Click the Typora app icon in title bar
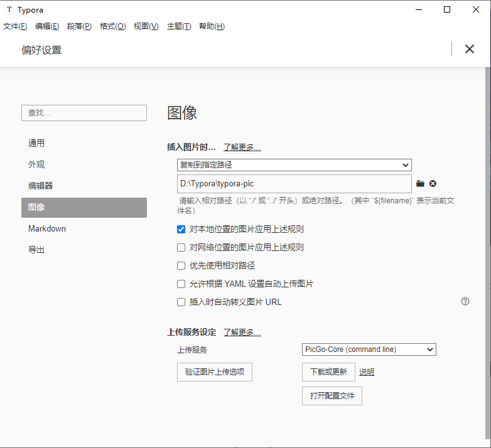The height and width of the screenshot is (448, 491). click(9, 9)
